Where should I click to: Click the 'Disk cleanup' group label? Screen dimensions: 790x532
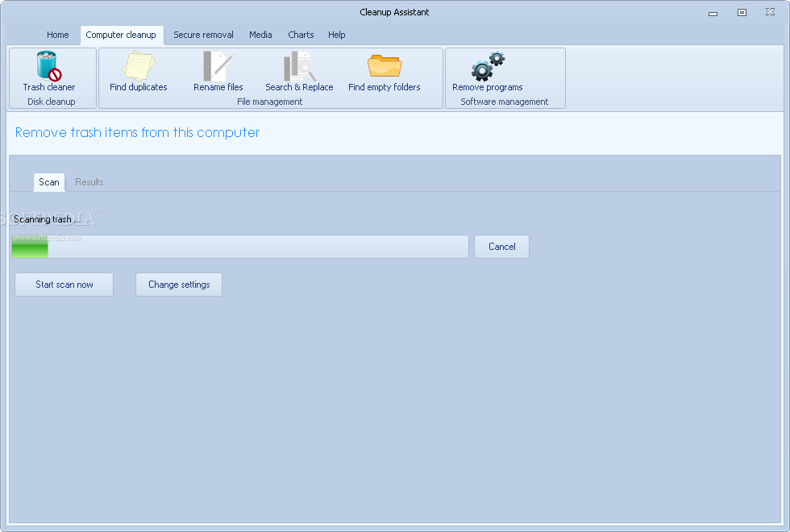(x=52, y=102)
